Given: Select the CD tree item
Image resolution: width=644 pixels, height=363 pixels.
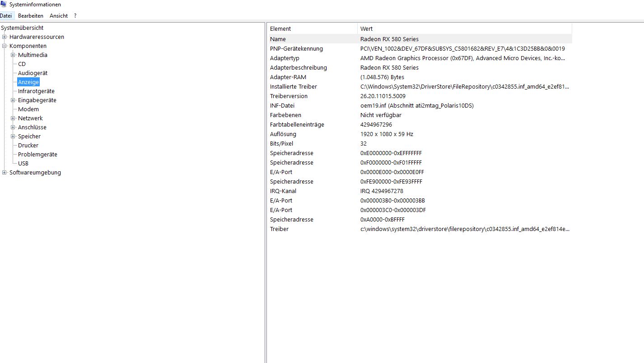Looking at the screenshot, I should click(x=22, y=64).
